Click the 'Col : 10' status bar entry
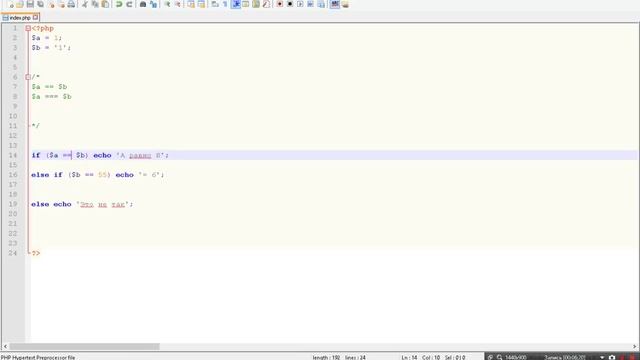640x360 pixels. (x=431, y=357)
